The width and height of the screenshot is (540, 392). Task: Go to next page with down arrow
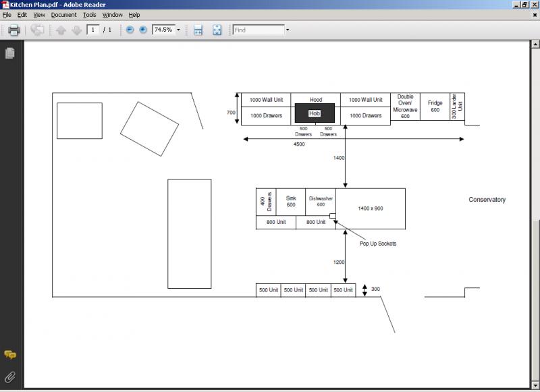[x=76, y=30]
